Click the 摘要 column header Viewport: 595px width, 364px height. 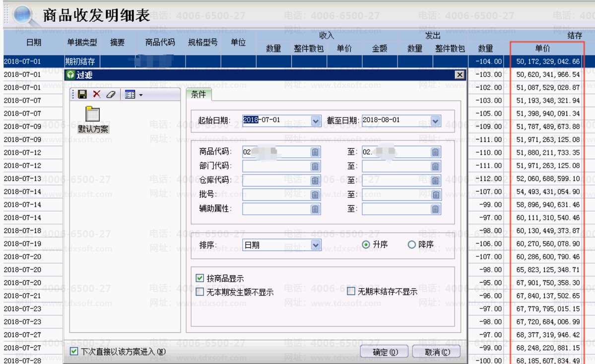(x=117, y=43)
